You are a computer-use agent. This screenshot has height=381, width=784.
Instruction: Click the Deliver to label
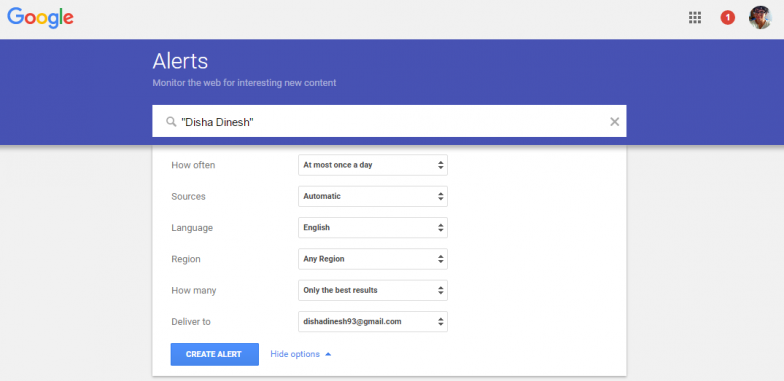tap(190, 322)
